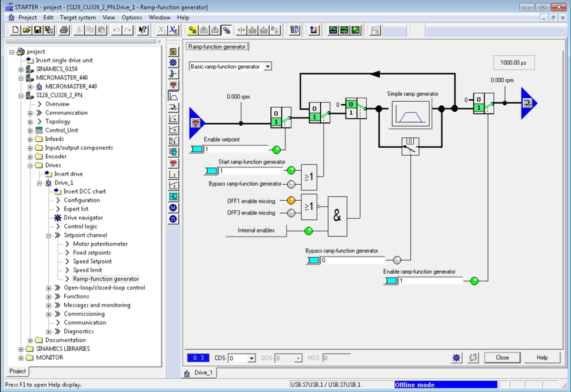Toggle the Enable ramp-function generator indicator
Screen dimensions: 571x392
pos(474,281)
